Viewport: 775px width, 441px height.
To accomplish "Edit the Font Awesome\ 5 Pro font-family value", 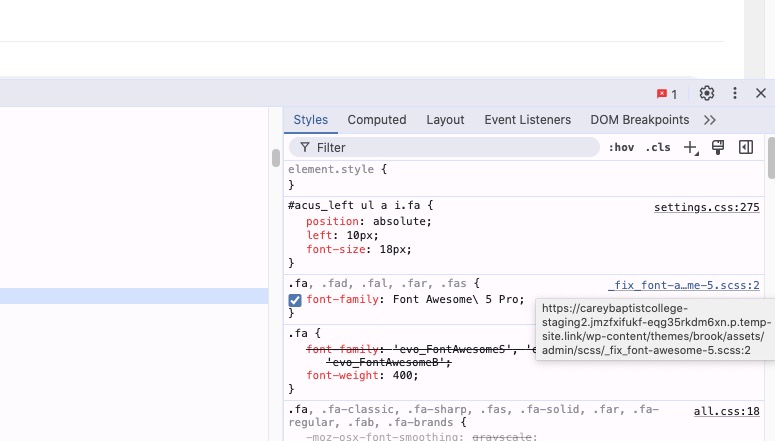I will pyautogui.click(x=455, y=299).
